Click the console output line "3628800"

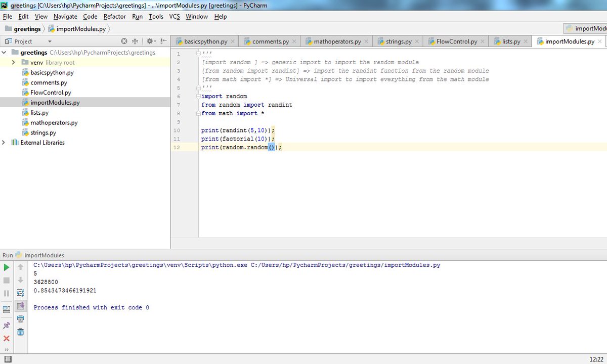(46, 282)
